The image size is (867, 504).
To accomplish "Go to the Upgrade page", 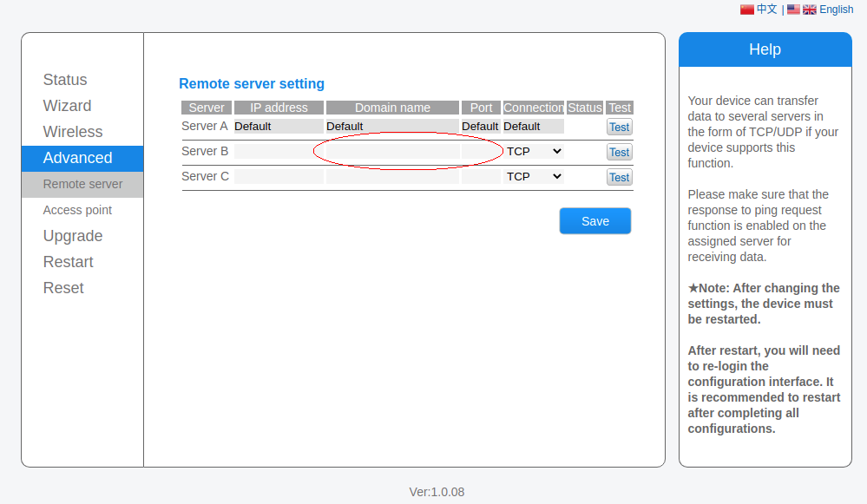I will (73, 236).
